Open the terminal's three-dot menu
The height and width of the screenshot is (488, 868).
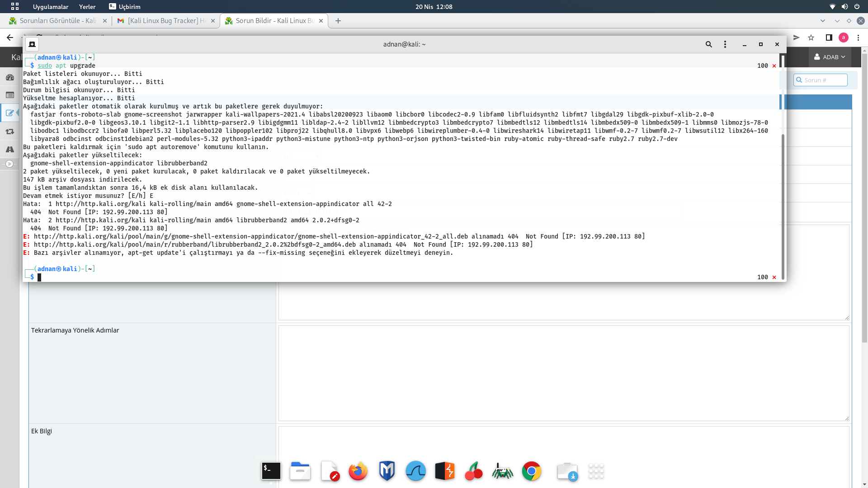(x=725, y=44)
